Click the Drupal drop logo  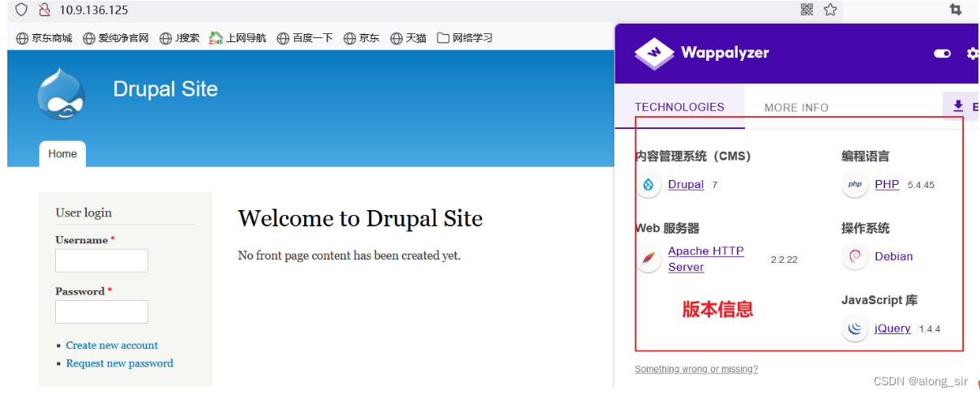[61, 94]
